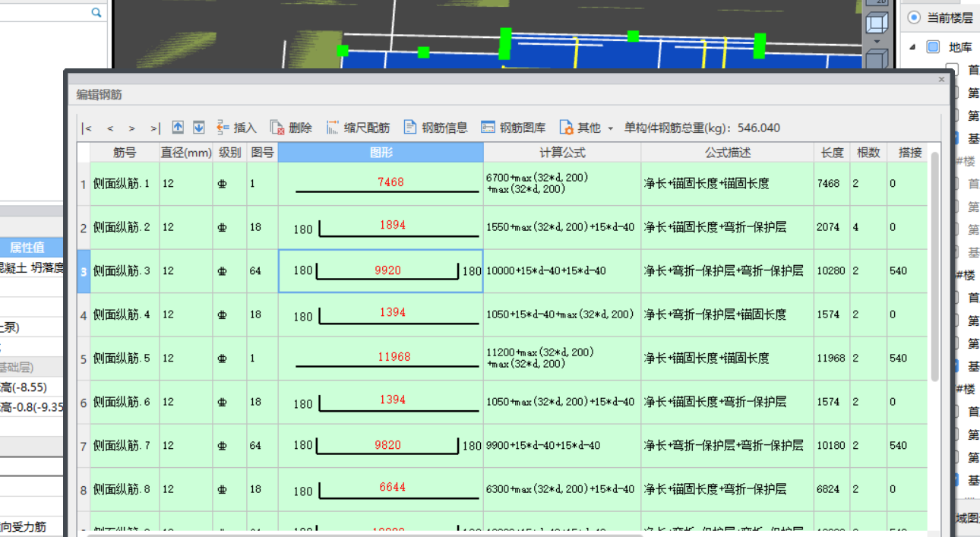Image resolution: width=980 pixels, height=537 pixels.
Task: Select 侧面纵筋.4 name cell
Action: [x=125, y=314]
